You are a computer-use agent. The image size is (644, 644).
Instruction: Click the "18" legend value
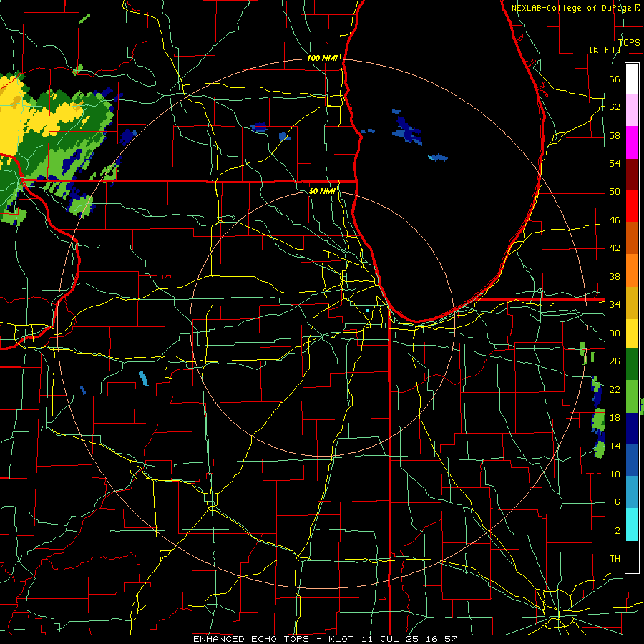615,418
